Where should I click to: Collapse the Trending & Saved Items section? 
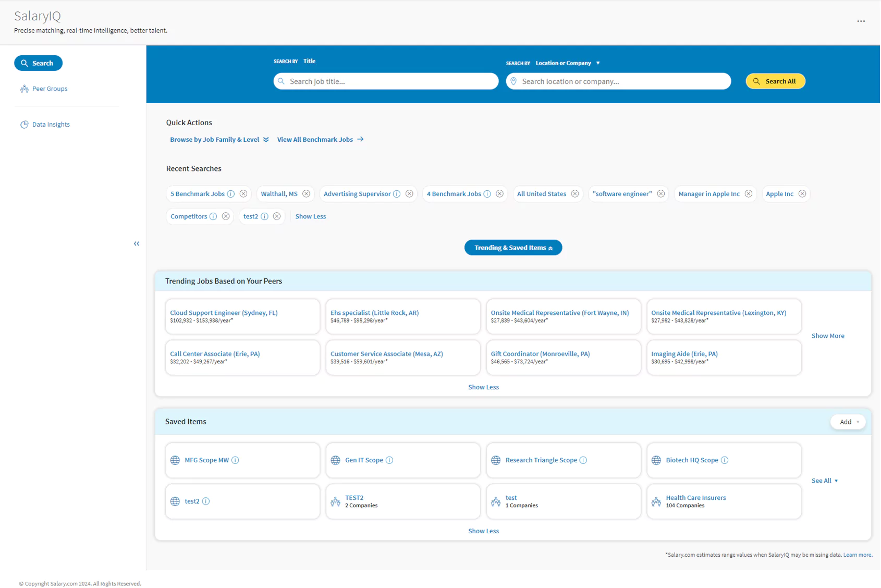pyautogui.click(x=513, y=248)
